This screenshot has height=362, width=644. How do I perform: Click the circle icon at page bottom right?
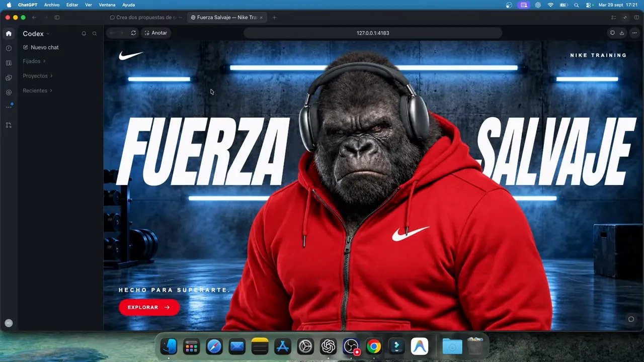(631, 319)
